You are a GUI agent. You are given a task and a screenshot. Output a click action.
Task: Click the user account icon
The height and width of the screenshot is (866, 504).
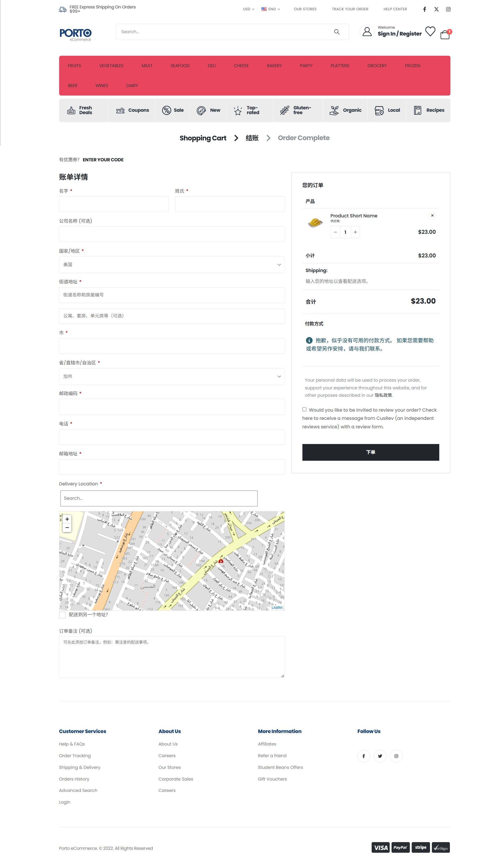click(367, 32)
